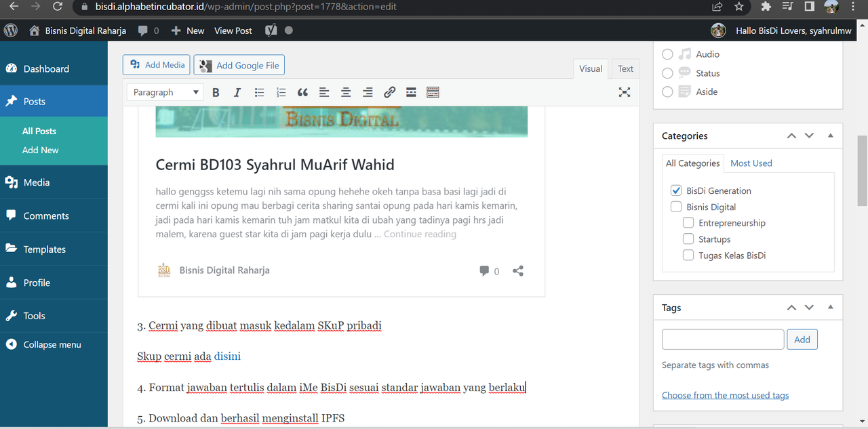868x429 pixels.
Task: Open the Tools sidebar item
Action: [x=54, y=316]
